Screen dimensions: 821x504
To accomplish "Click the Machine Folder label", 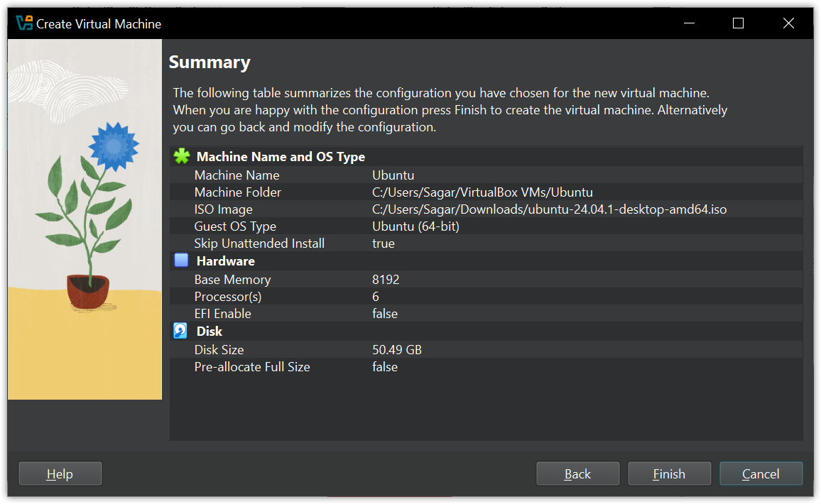I will (238, 192).
